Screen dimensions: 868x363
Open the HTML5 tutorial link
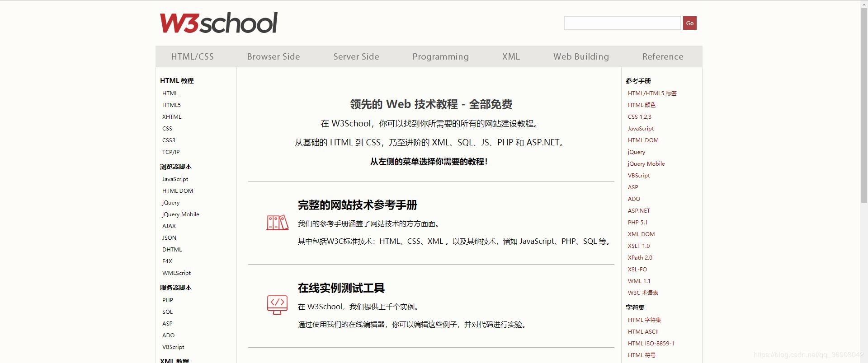[171, 105]
